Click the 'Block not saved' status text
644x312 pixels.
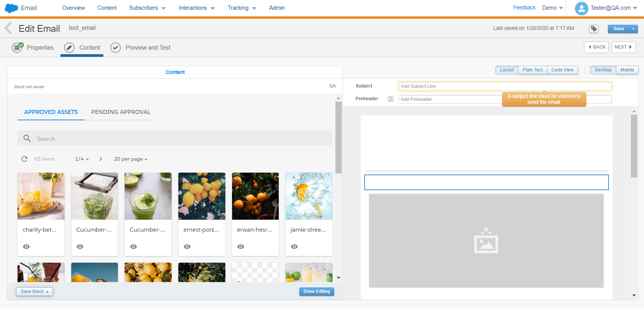pos(29,87)
